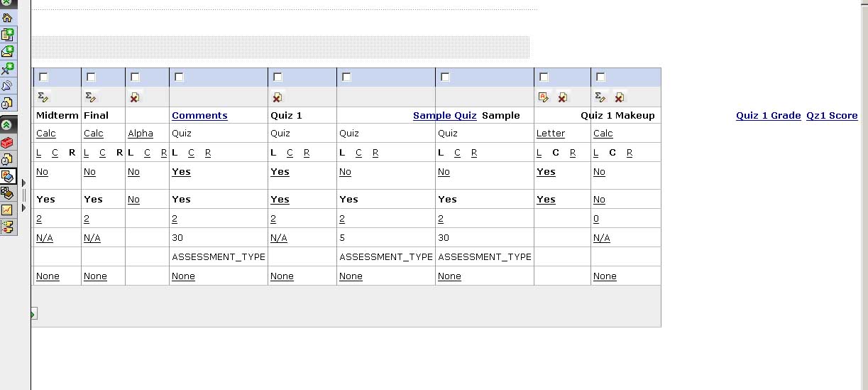Check the Midterm column checkbox
The height and width of the screenshot is (390, 868).
(x=43, y=77)
